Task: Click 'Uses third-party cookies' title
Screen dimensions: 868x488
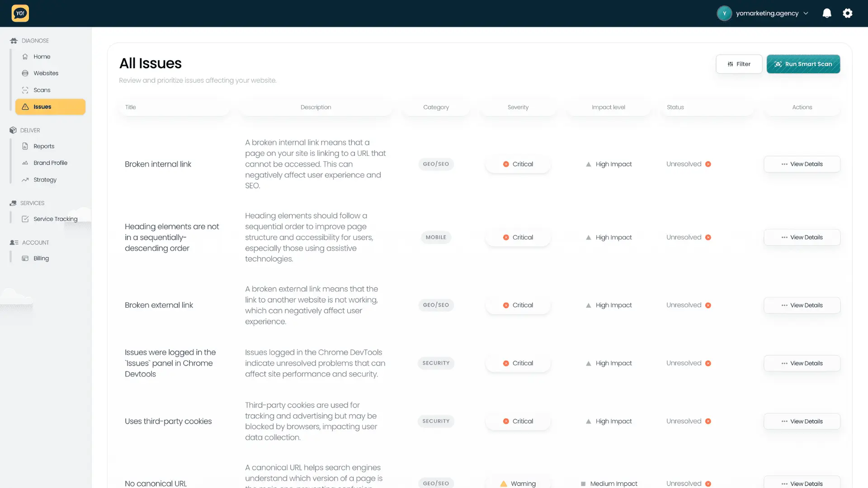Action: pyautogui.click(x=168, y=421)
